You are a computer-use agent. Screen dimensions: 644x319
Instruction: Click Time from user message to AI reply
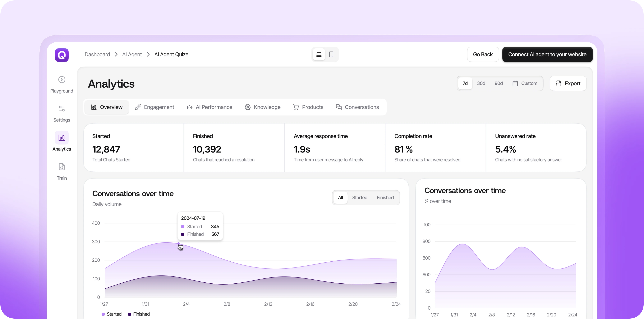[329, 160]
